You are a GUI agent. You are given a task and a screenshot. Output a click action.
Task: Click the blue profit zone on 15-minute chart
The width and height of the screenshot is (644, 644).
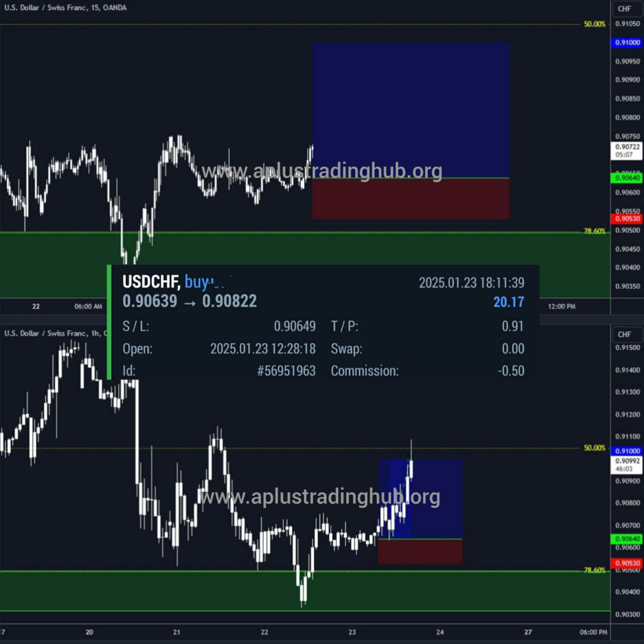click(411, 101)
